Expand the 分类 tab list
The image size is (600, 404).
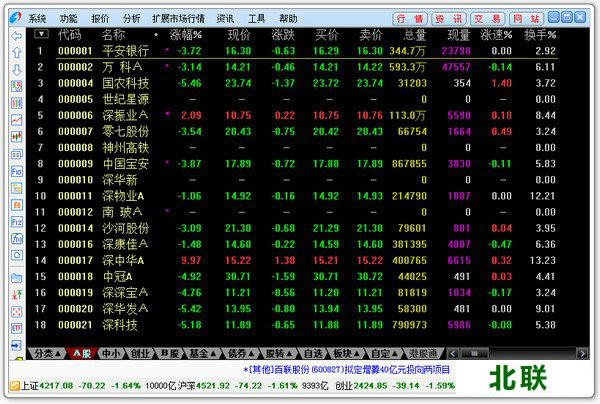click(57, 353)
